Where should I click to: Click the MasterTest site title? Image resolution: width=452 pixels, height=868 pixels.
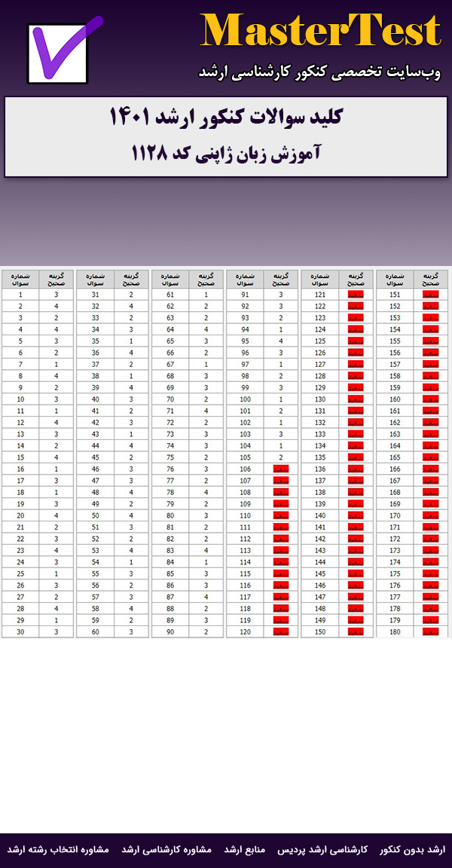click(x=320, y=32)
